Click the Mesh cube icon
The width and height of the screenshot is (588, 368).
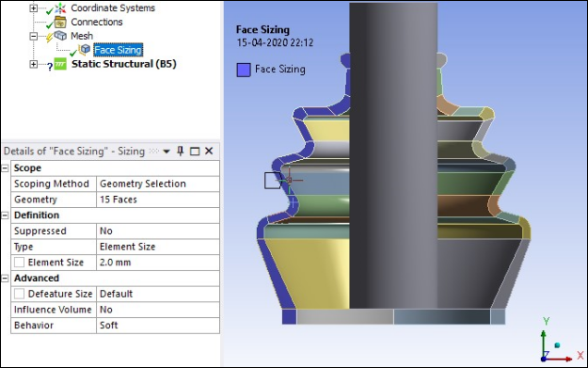tap(61, 36)
